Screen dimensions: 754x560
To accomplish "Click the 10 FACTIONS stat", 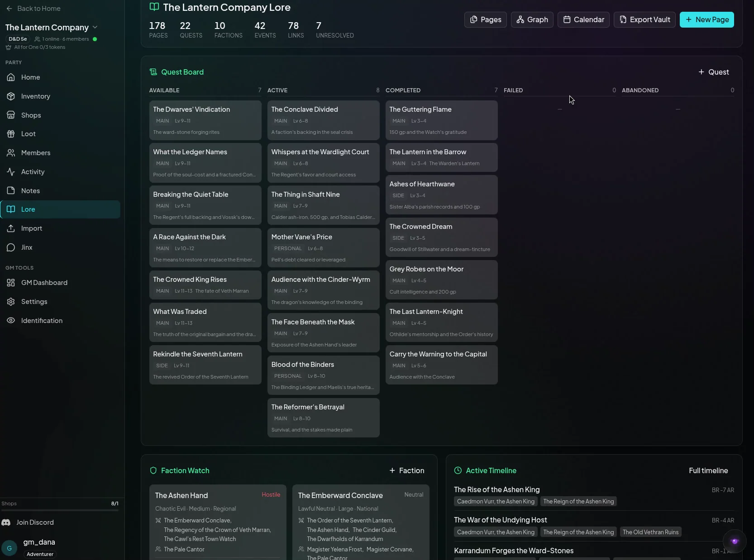I will coord(229,30).
